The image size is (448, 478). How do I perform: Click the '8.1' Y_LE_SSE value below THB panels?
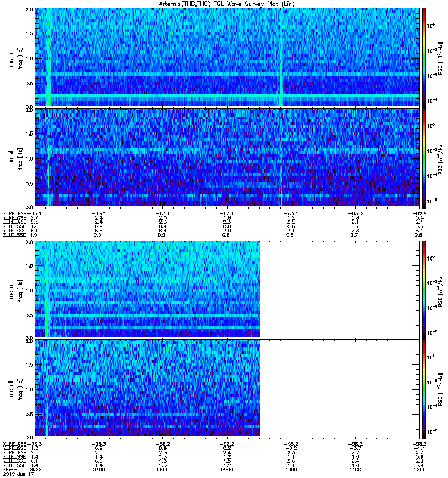419,231
